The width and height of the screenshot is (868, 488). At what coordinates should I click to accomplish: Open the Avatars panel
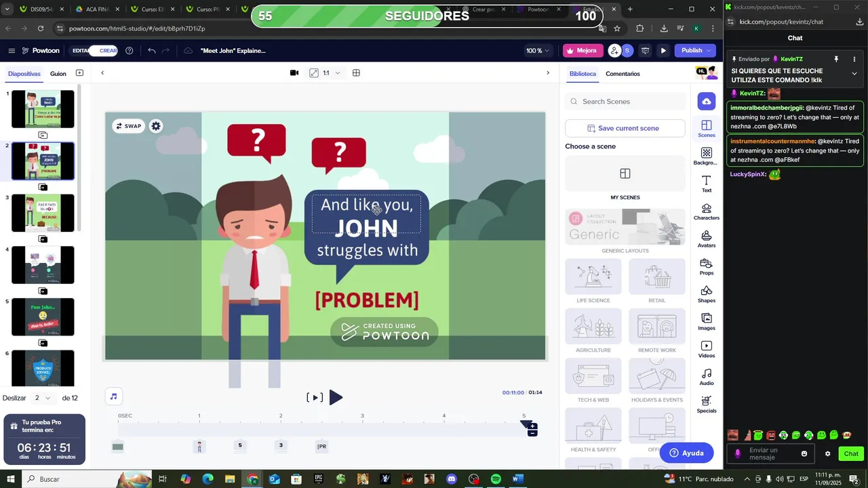tap(706, 239)
